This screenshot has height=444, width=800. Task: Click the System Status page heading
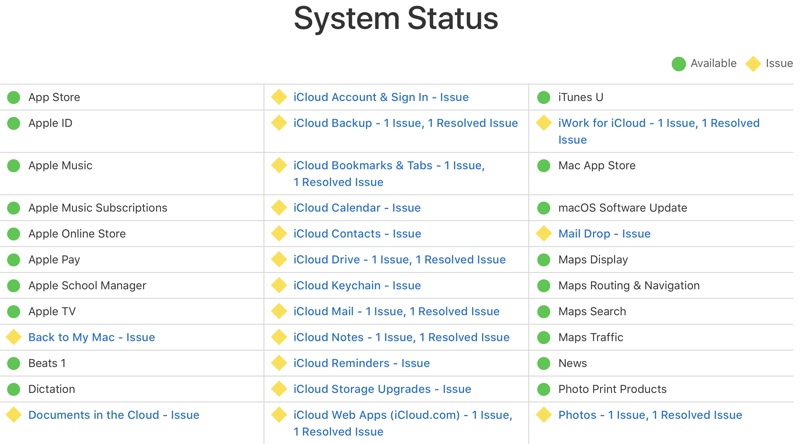coord(396,19)
